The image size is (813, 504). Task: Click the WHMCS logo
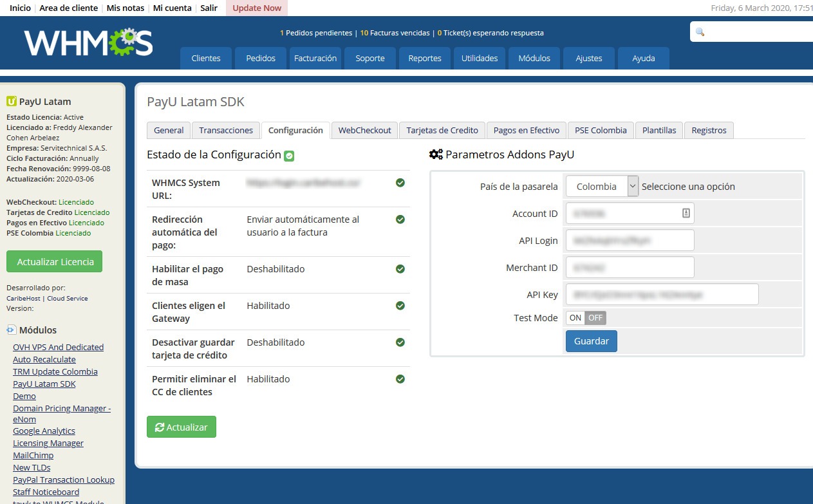coord(89,42)
